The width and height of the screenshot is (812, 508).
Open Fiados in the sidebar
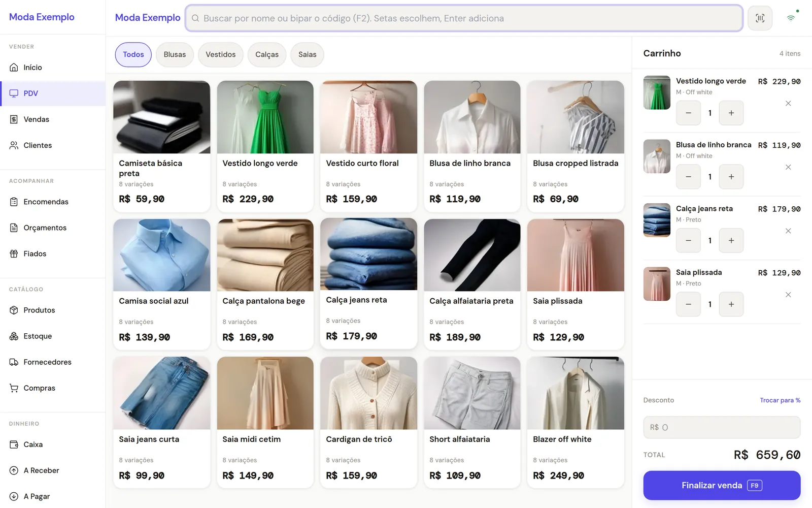click(x=53, y=253)
